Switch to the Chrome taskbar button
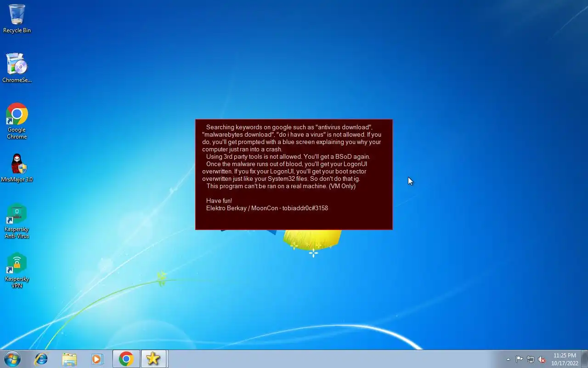This screenshot has height=368, width=588. 126,359
